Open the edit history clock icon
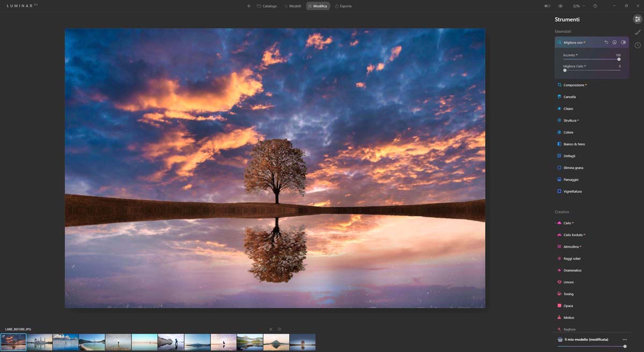The height and width of the screenshot is (352, 644). (x=638, y=45)
